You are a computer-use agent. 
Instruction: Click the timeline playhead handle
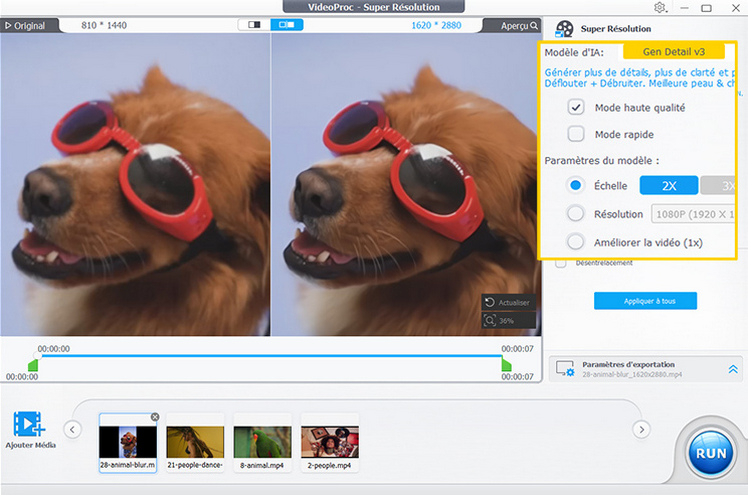pos(38,356)
